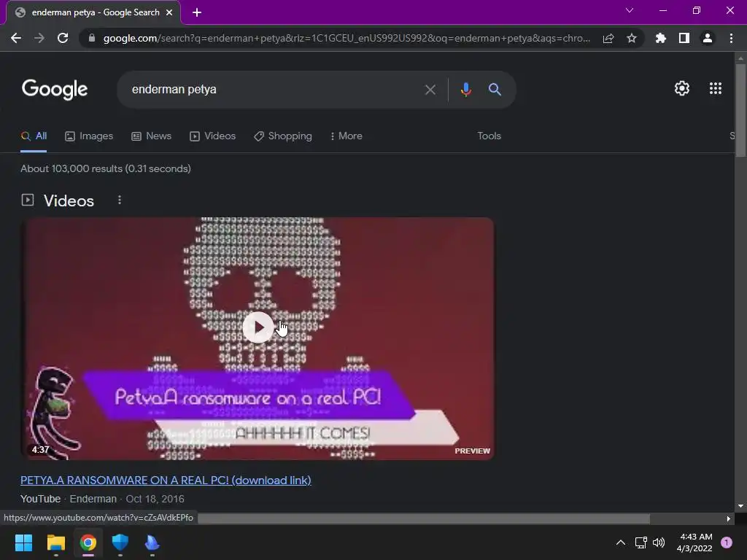Open the network status icon

point(640,542)
